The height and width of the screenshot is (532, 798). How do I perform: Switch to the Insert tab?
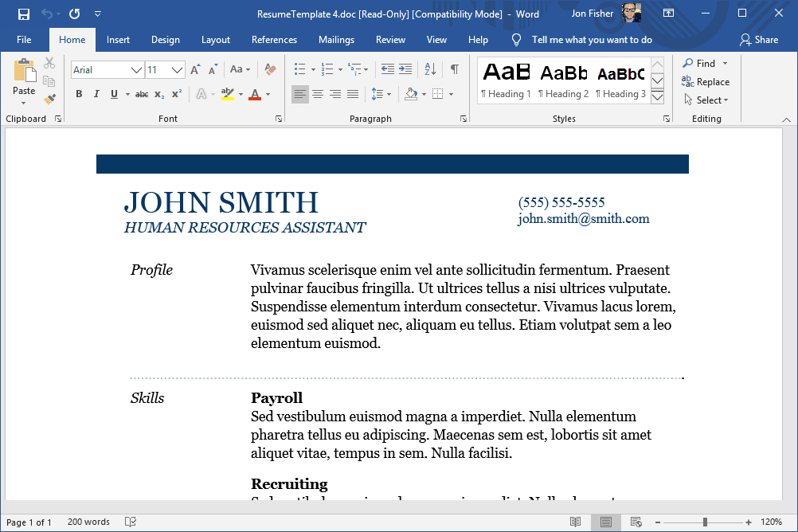point(118,40)
